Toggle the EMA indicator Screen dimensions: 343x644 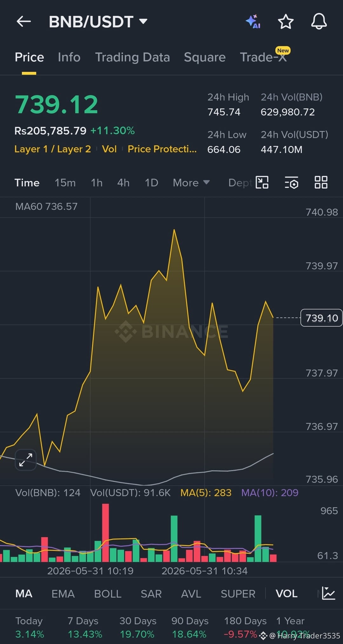pos(63,593)
